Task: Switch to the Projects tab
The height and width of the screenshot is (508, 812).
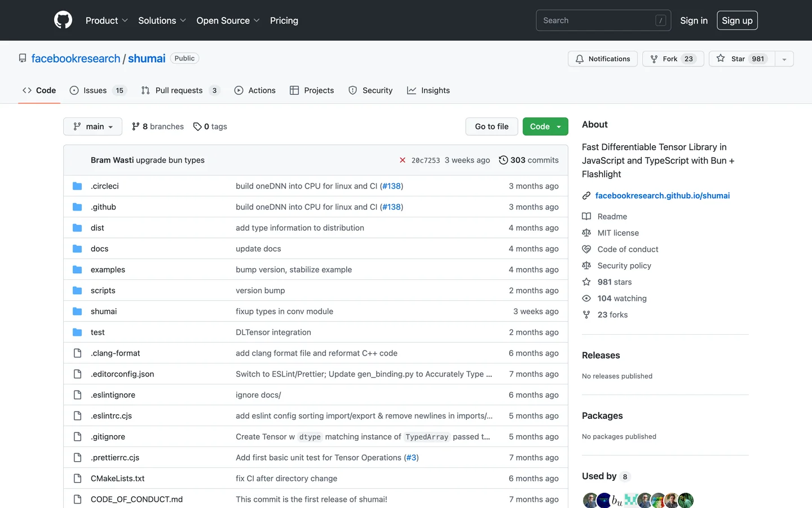Action: [312, 90]
